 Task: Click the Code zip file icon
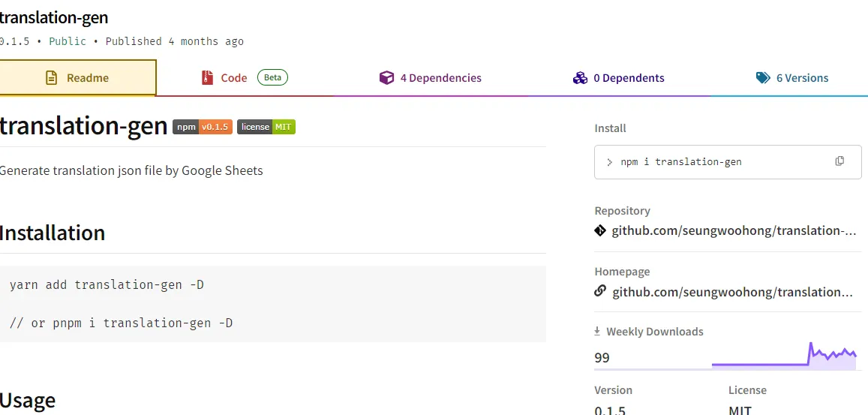pos(207,77)
